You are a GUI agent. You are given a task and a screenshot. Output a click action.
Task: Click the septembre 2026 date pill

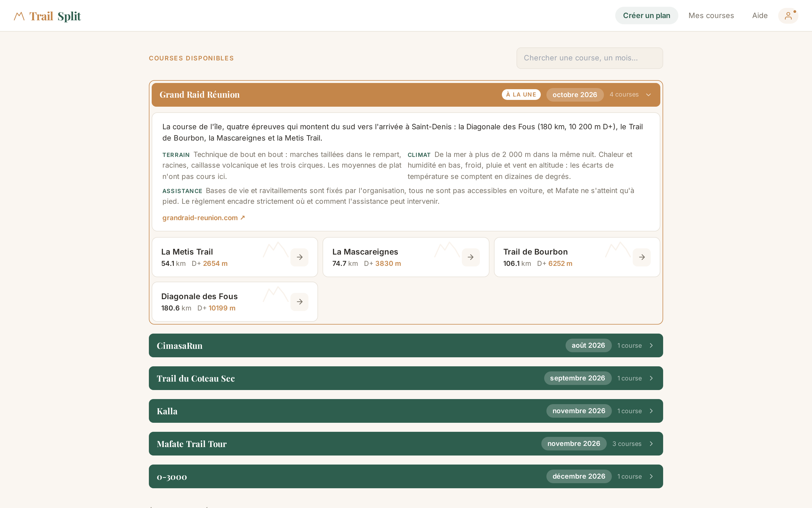pos(577,378)
